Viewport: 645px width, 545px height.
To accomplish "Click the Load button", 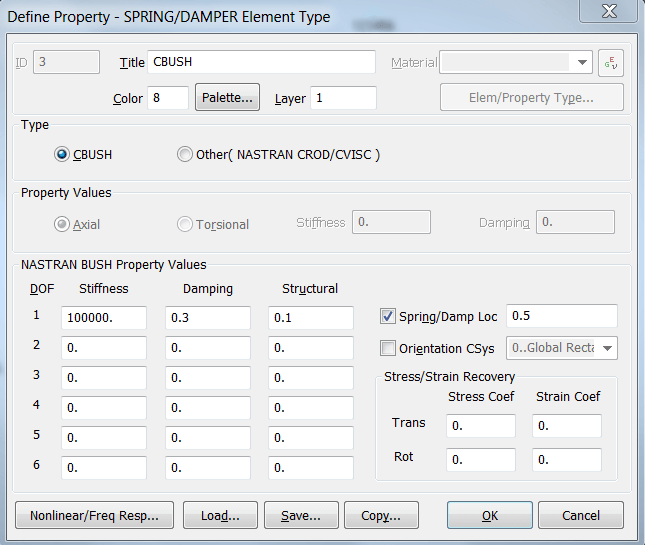I will click(x=220, y=515).
